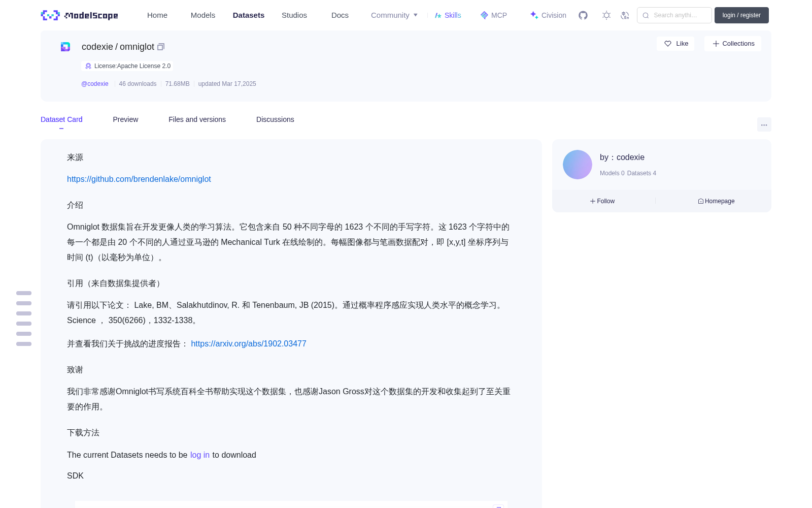Click the @codexie username link
The width and height of the screenshot is (812, 508).
tap(95, 84)
